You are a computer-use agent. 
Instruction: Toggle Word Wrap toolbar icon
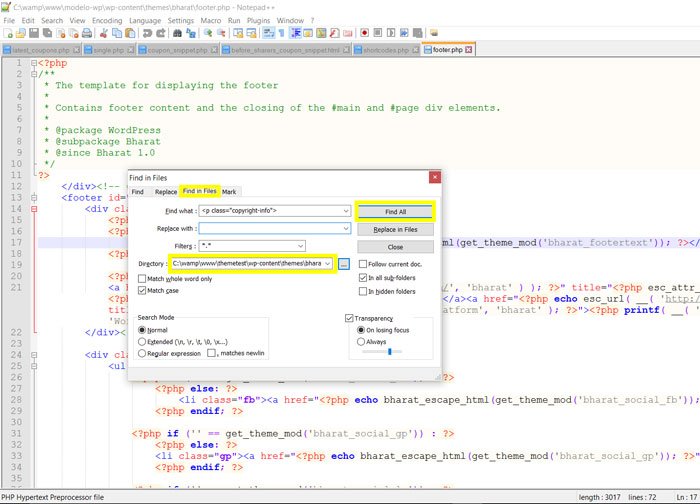(x=268, y=33)
